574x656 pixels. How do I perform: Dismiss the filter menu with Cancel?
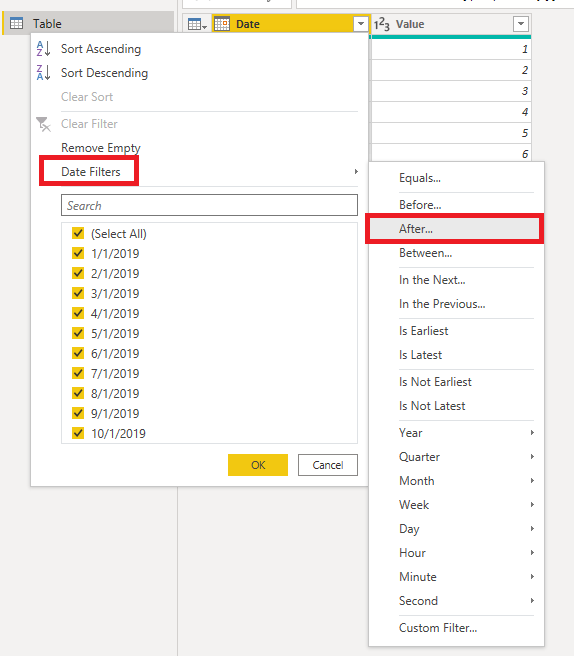pyautogui.click(x=328, y=465)
